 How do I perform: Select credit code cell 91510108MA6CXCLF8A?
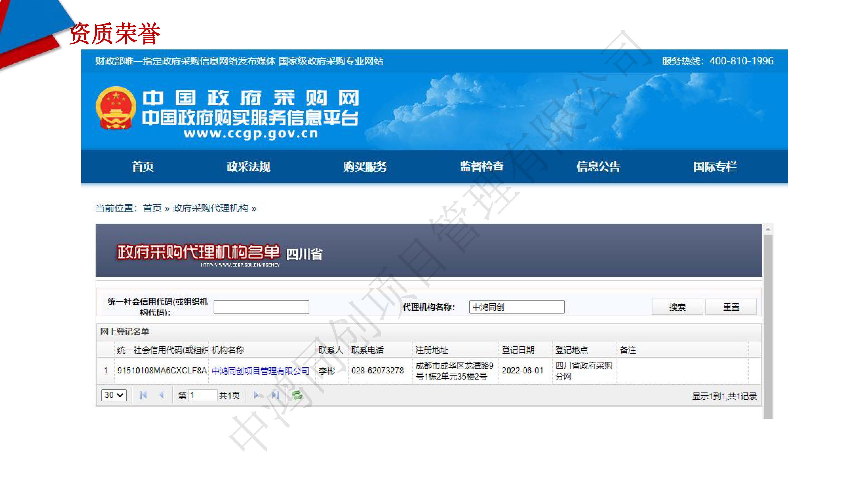(x=162, y=370)
